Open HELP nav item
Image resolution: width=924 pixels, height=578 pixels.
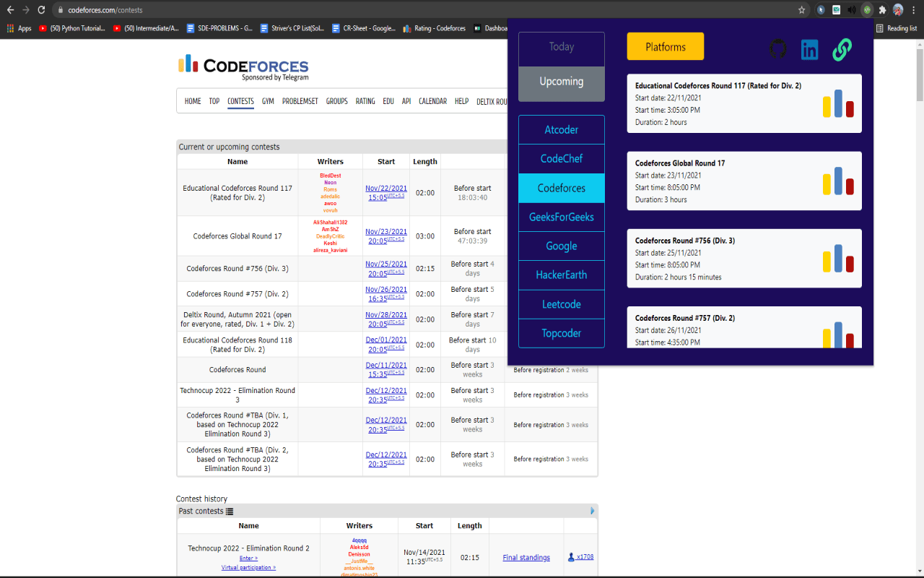[x=462, y=101]
